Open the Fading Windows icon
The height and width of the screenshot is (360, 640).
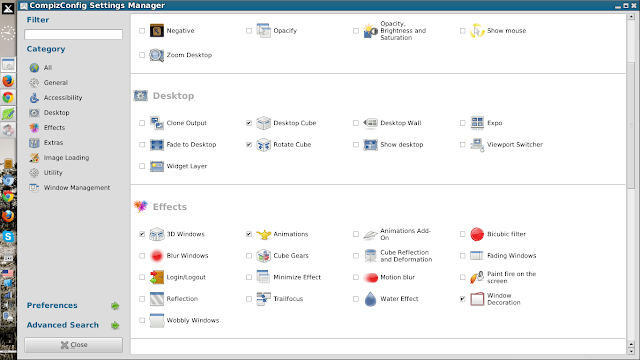(x=477, y=256)
